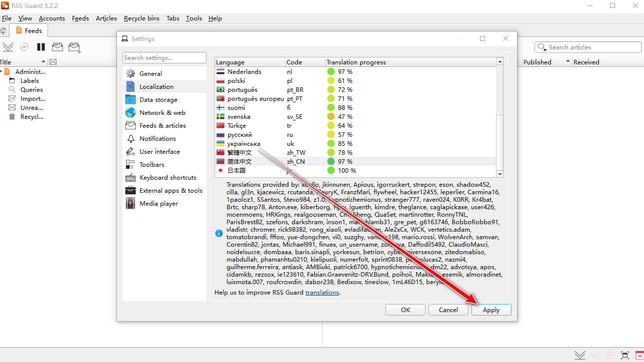Image resolution: width=644 pixels, height=362 pixels.
Task: Select português europeu row
Action: 355,98
